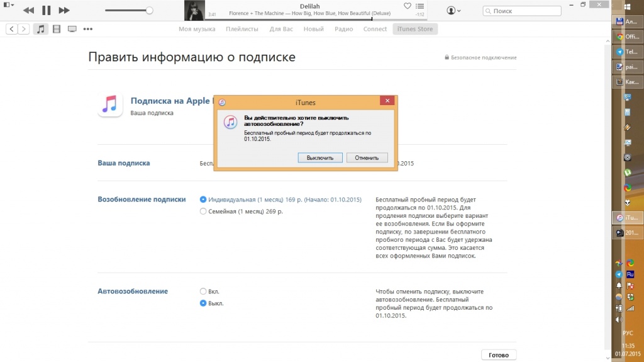Select the iTunes Store tab
Image resolution: width=644 pixels, height=362 pixels.
coord(415,29)
